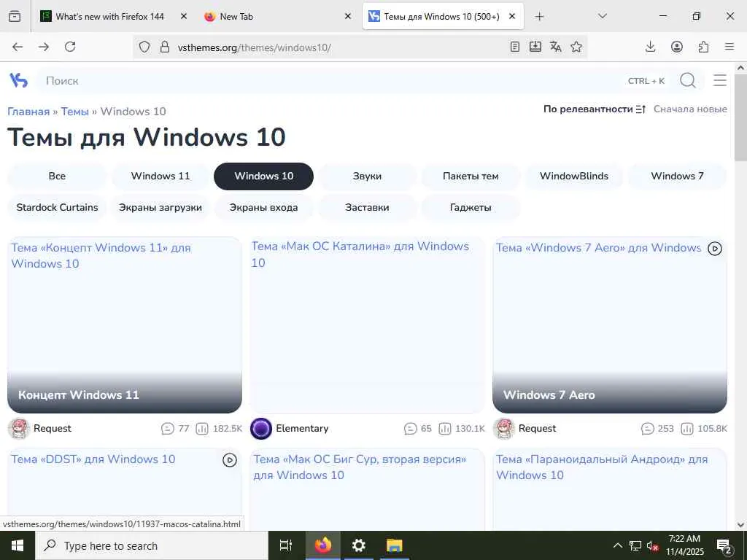Bookmark this page with the star icon
Viewport: 747px width, 560px height.
coord(576,47)
